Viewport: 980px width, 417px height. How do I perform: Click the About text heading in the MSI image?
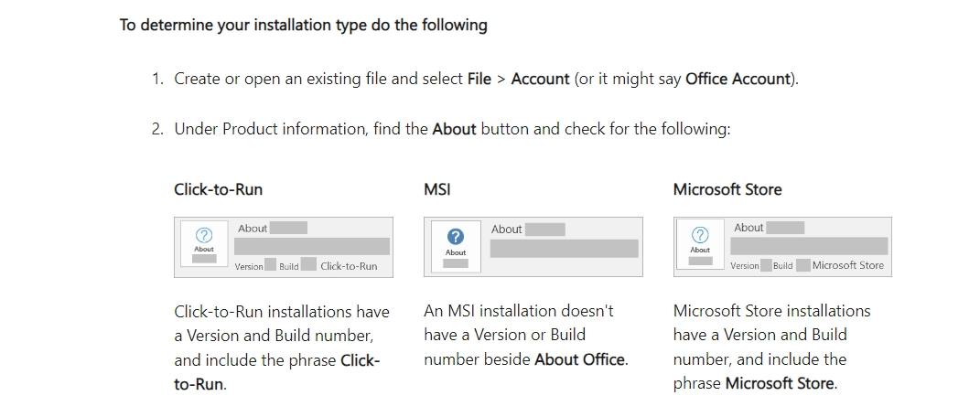pyautogui.click(x=506, y=230)
